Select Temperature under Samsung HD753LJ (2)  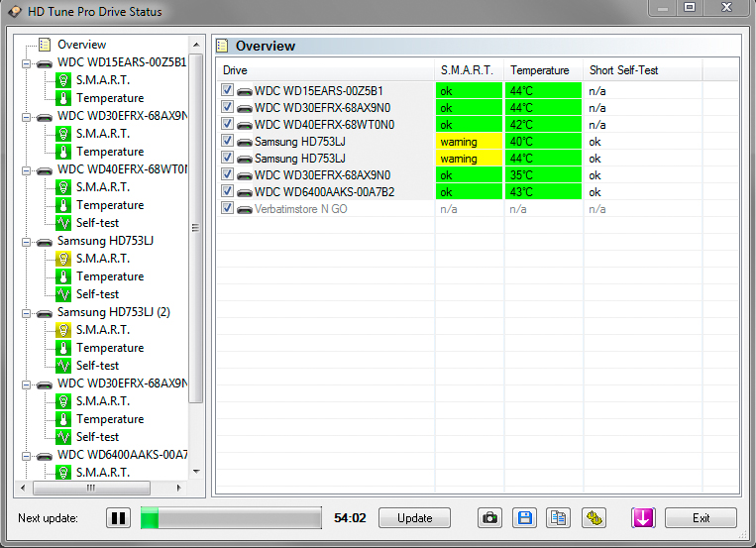110,348
